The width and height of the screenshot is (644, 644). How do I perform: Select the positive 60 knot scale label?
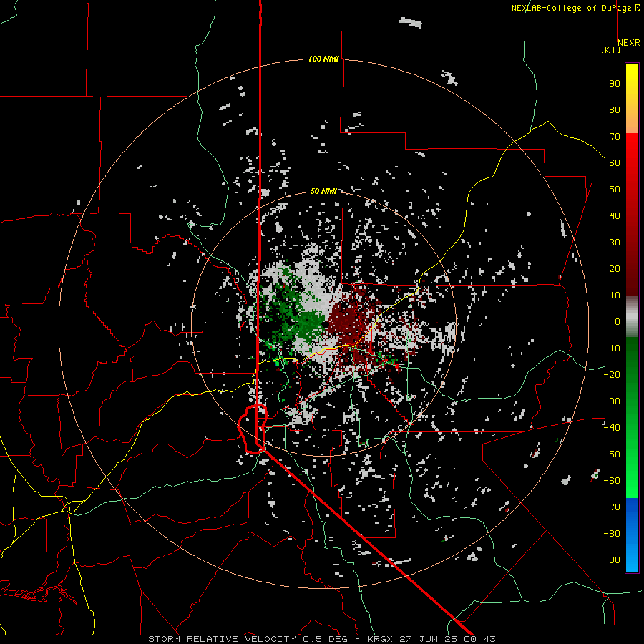coord(615,162)
